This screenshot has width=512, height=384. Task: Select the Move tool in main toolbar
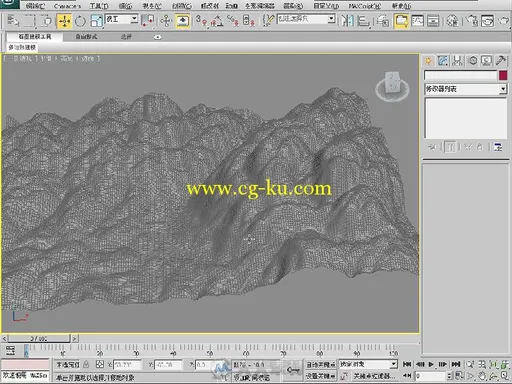pyautogui.click(x=64, y=21)
